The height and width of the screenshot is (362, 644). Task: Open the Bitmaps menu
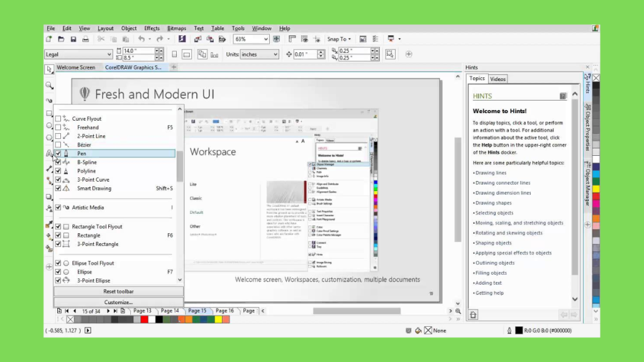177,28
